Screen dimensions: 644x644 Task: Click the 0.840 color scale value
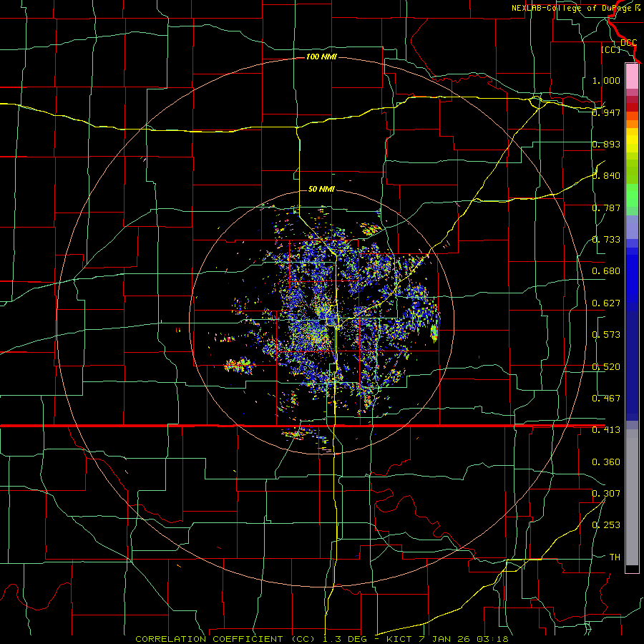pos(606,176)
